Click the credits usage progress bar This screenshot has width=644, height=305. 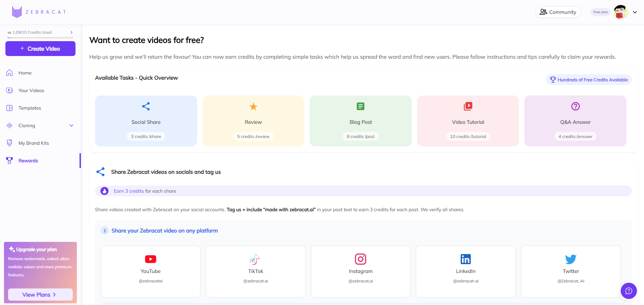[40, 38]
